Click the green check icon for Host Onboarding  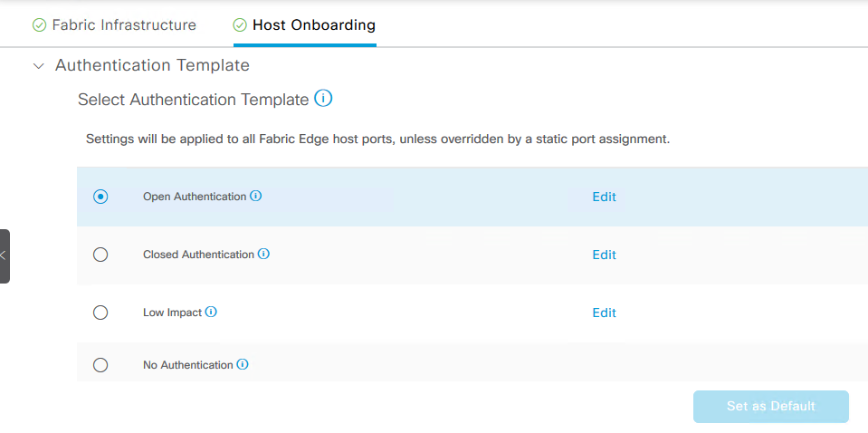[x=240, y=25]
